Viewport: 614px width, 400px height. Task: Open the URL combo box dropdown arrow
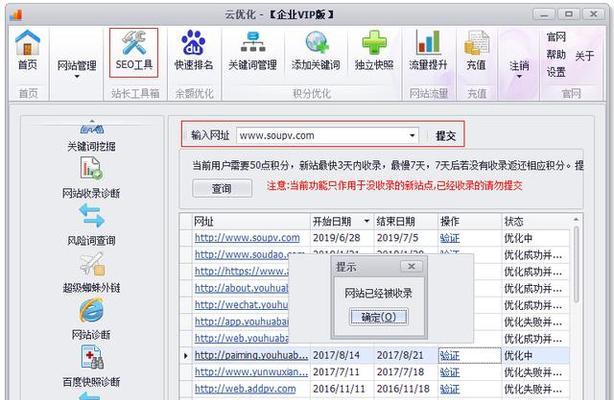412,136
